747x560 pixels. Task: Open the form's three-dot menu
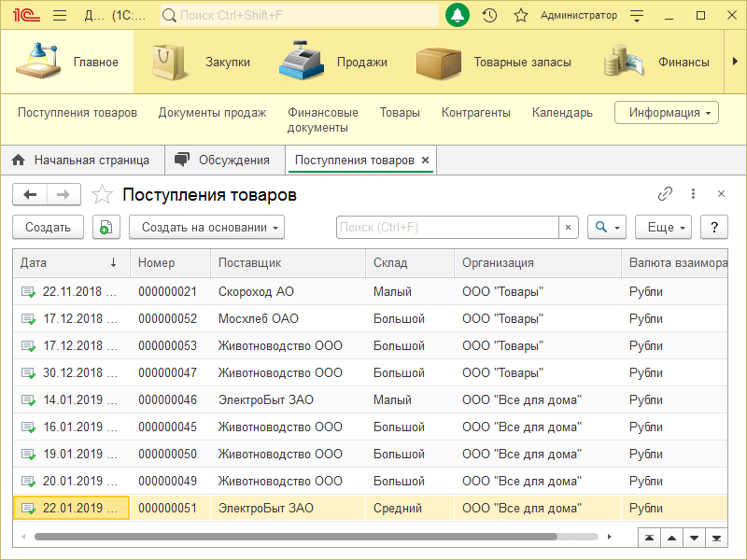coord(693,194)
